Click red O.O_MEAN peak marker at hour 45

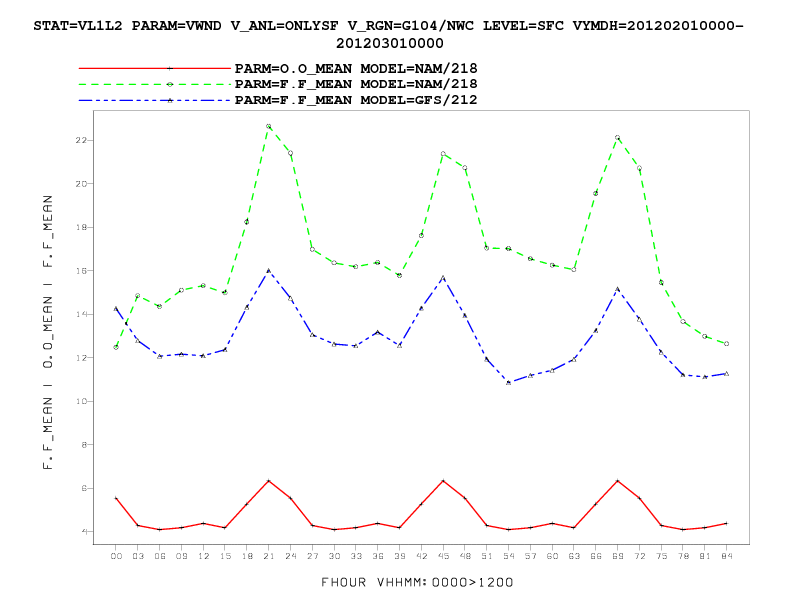[x=443, y=481]
